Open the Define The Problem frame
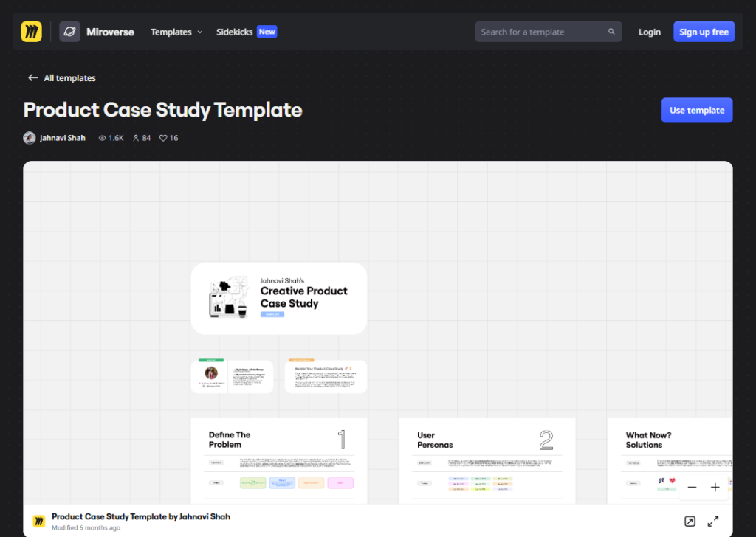The width and height of the screenshot is (756, 537). [279, 461]
